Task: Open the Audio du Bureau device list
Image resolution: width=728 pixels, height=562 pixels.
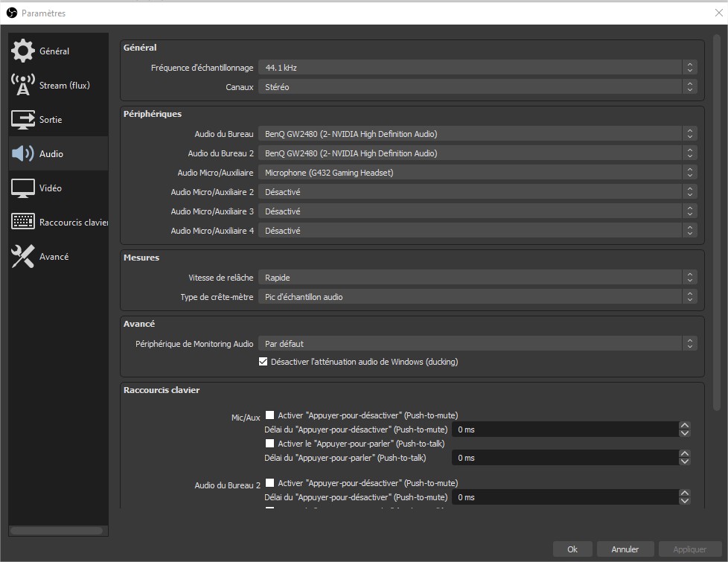Action: [x=478, y=134]
